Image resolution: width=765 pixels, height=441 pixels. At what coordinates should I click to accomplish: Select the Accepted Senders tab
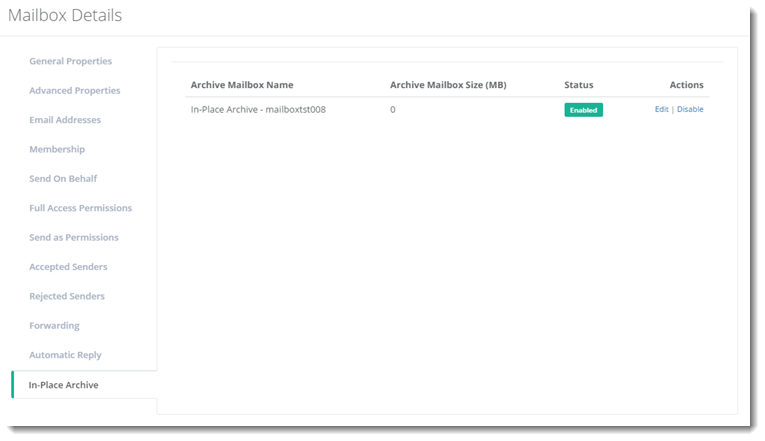click(x=68, y=267)
